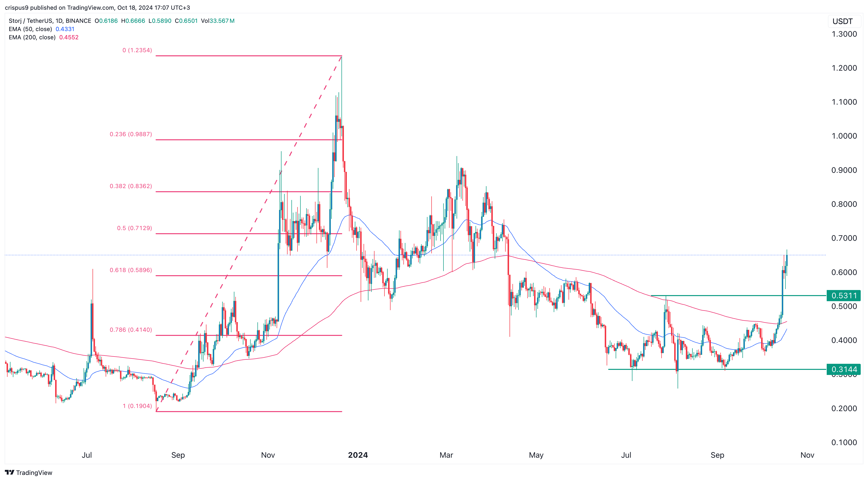868x481 pixels.
Task: Click the published-by header text
Action: click(x=97, y=8)
